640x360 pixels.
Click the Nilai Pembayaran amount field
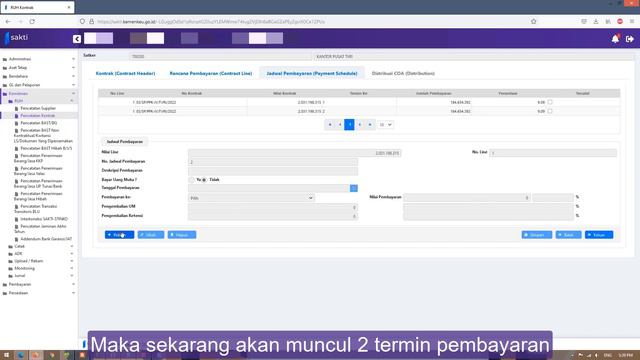click(x=467, y=198)
